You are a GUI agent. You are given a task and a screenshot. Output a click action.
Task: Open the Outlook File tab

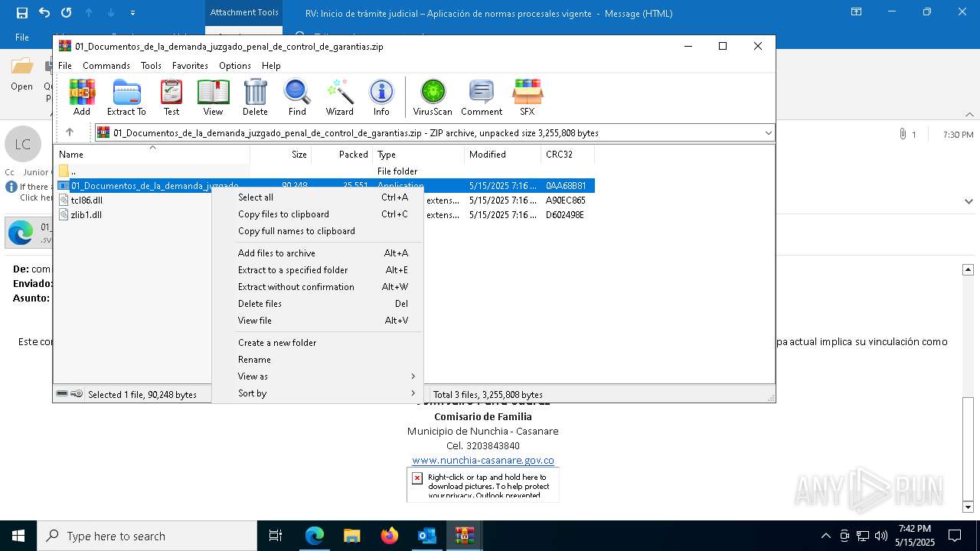tap(22, 37)
